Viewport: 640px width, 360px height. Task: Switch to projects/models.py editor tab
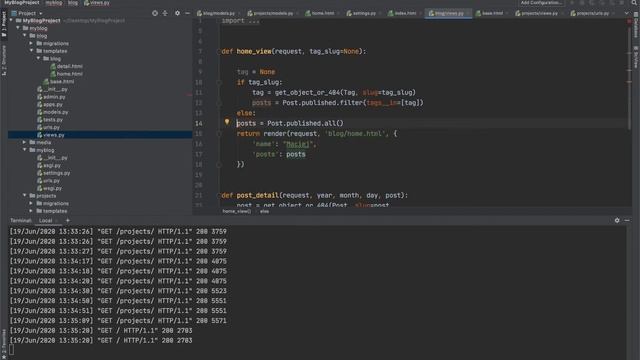tap(270, 13)
